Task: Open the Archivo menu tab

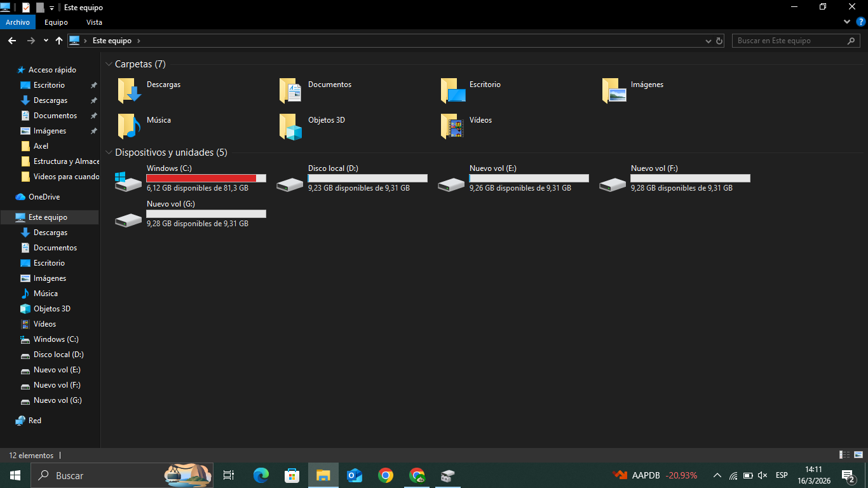Action: tap(18, 22)
